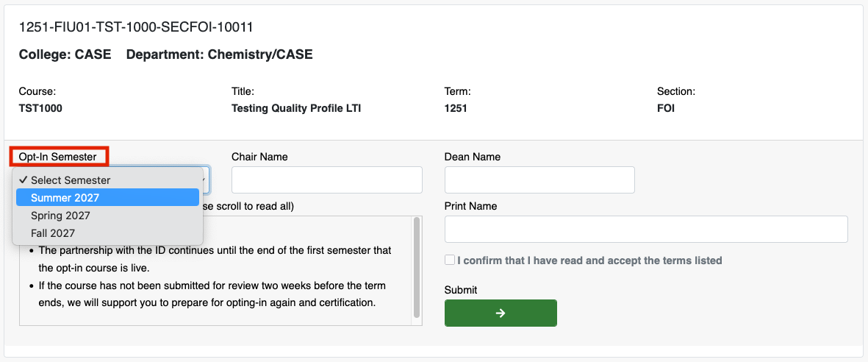This screenshot has height=362, width=868.
Task: Click the white arrow Submit button
Action: (501, 313)
